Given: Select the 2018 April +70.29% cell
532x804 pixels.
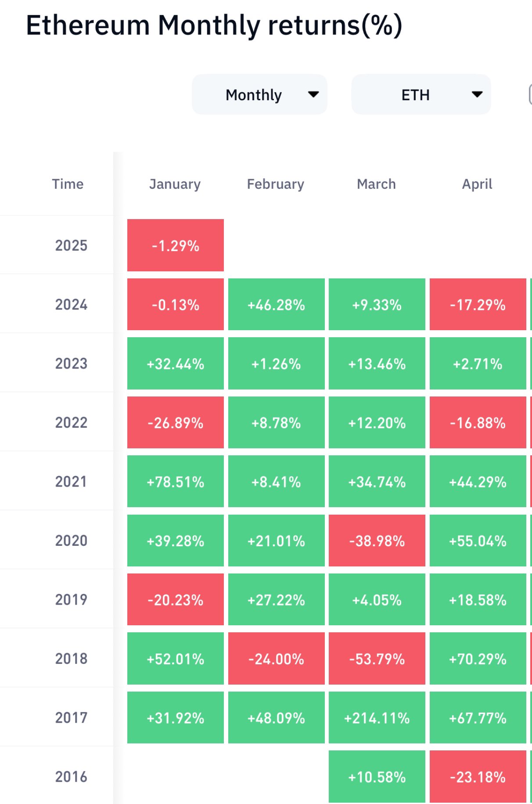Looking at the screenshot, I should coord(478,659).
